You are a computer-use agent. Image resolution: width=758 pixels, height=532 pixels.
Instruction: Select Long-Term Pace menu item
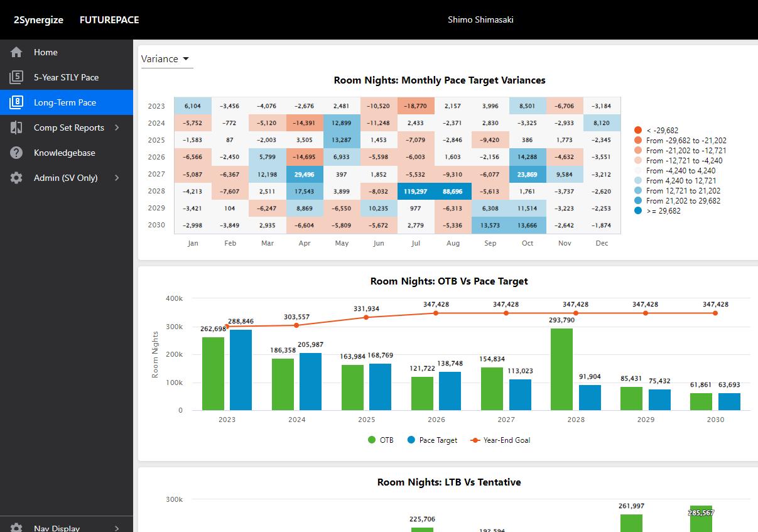click(67, 102)
